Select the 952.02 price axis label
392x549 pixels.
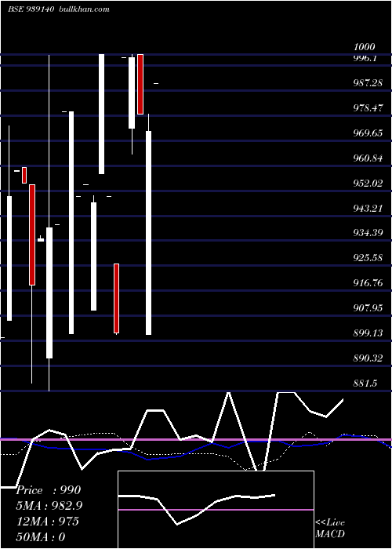pyautogui.click(x=368, y=183)
